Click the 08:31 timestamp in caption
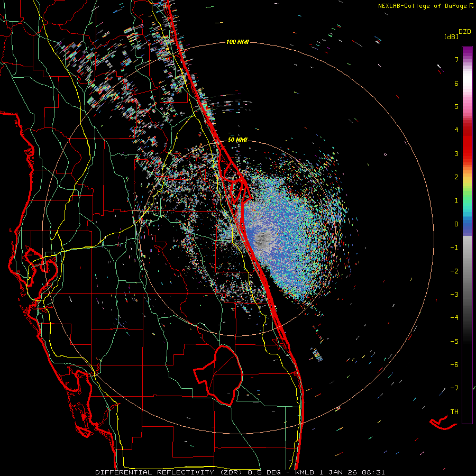Image resolution: width=476 pixels, height=476 pixels. [x=374, y=472]
